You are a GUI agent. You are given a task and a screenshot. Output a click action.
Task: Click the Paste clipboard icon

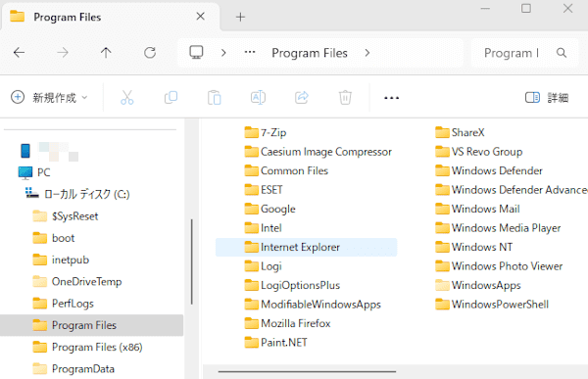pyautogui.click(x=214, y=98)
